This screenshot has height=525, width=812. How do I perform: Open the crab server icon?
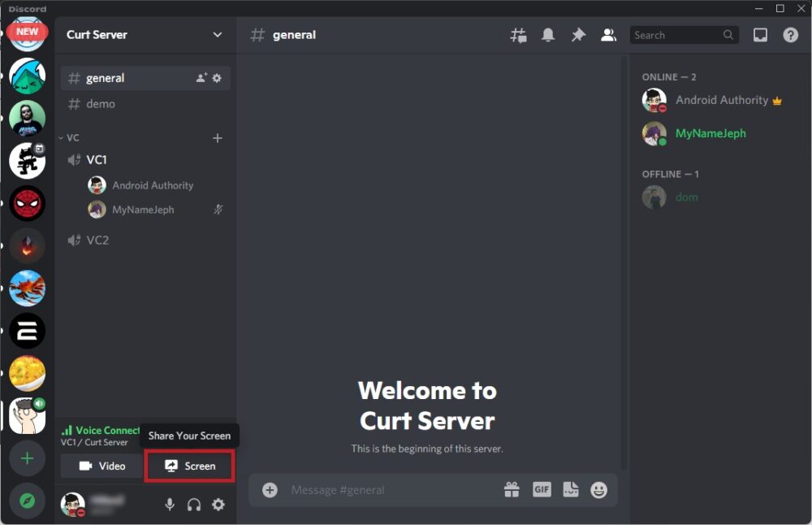(x=27, y=289)
